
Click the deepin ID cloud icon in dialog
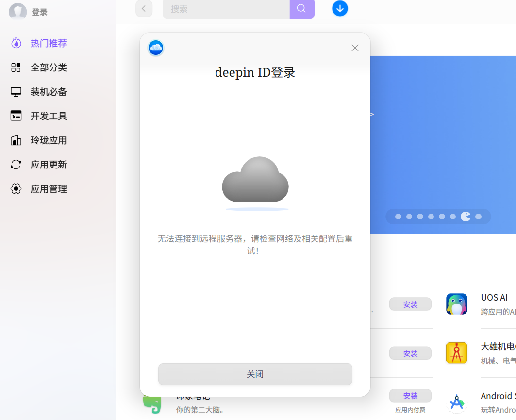(156, 48)
